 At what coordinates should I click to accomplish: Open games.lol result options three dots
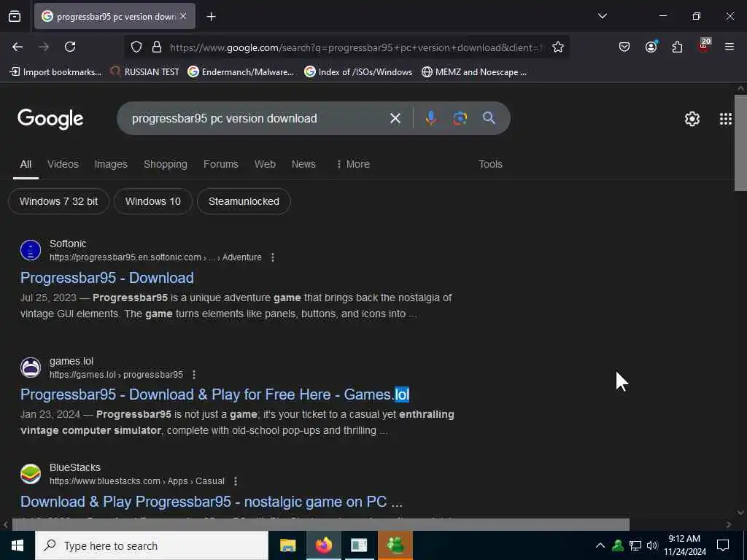coord(194,375)
